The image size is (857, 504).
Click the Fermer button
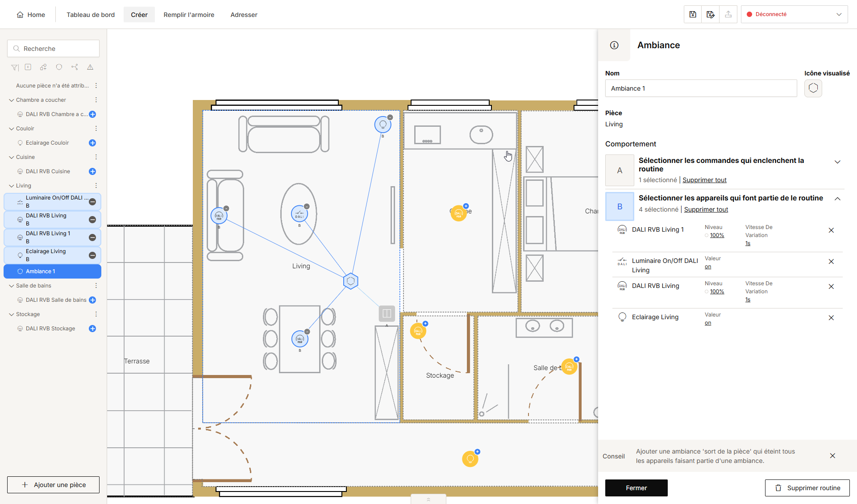point(637,488)
